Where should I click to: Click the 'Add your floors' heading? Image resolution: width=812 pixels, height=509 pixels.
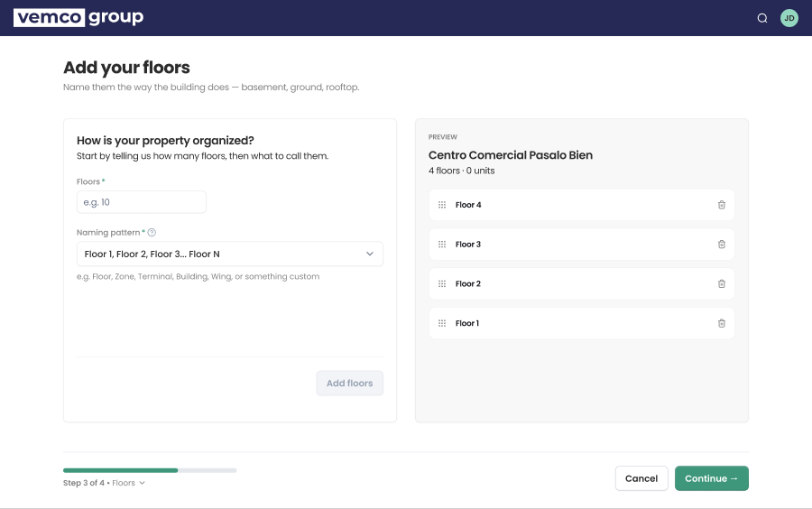coord(126,68)
